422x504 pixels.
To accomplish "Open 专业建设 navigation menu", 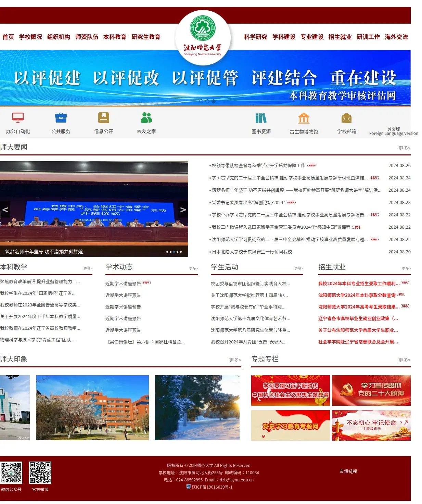I will 312,37.
